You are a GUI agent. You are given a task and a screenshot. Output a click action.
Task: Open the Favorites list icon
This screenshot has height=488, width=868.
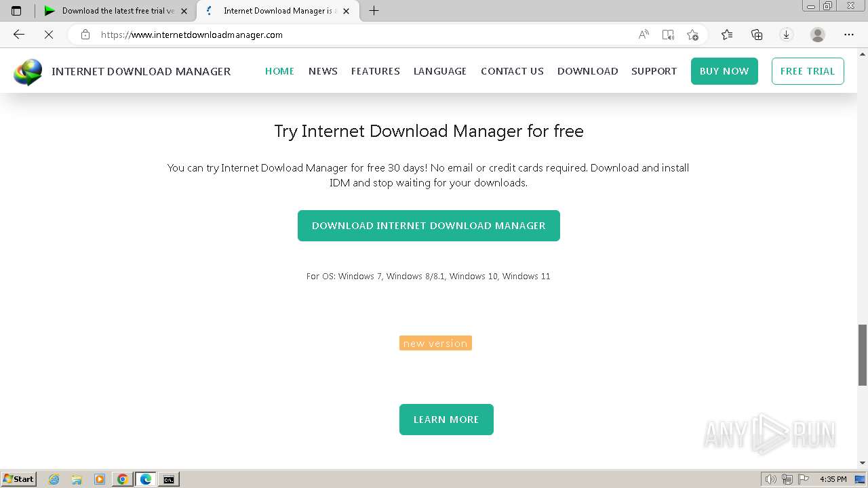click(727, 35)
